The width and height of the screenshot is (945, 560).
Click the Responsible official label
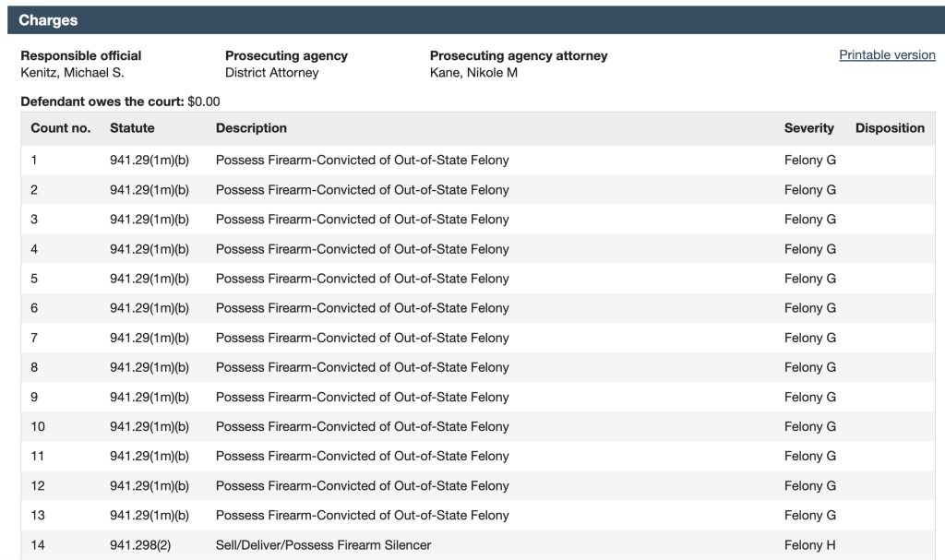(x=81, y=56)
